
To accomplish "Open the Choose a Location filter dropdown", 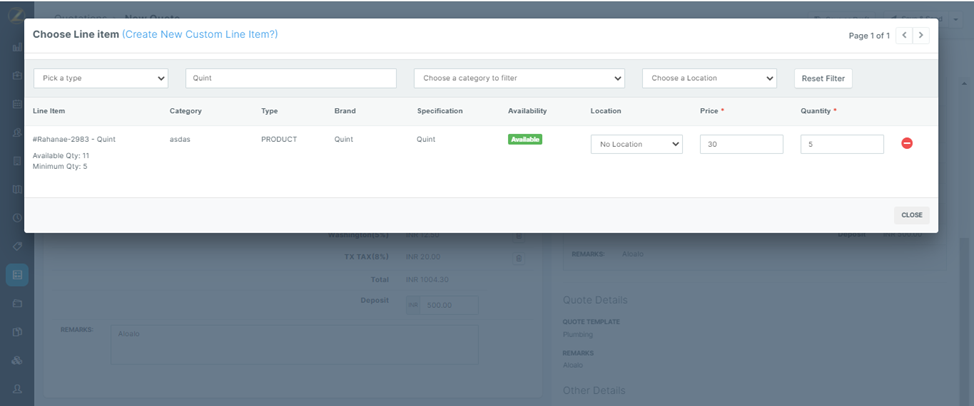I will point(709,78).
